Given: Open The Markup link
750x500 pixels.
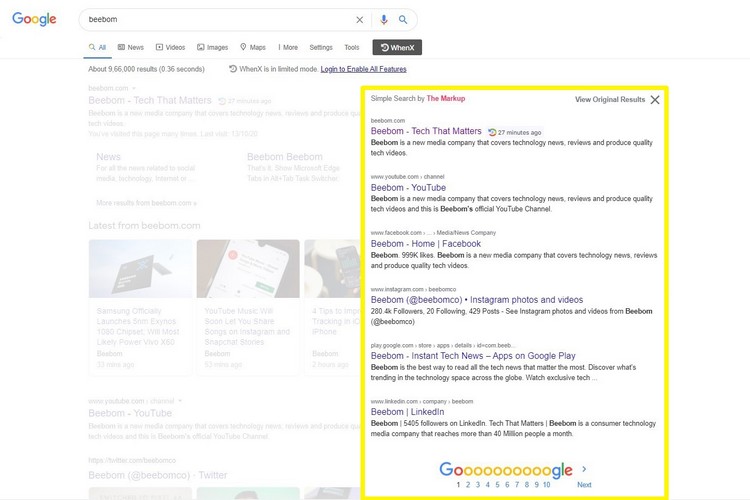Looking at the screenshot, I should click(445, 98).
